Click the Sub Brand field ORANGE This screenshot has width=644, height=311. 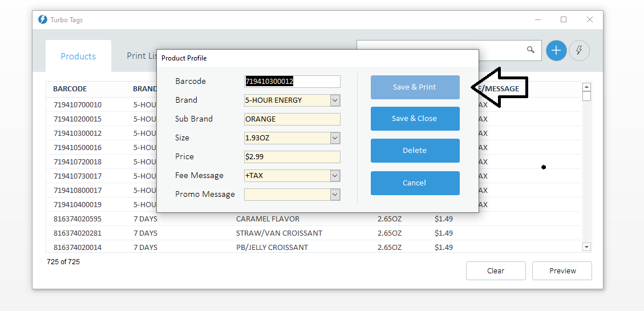coord(292,119)
